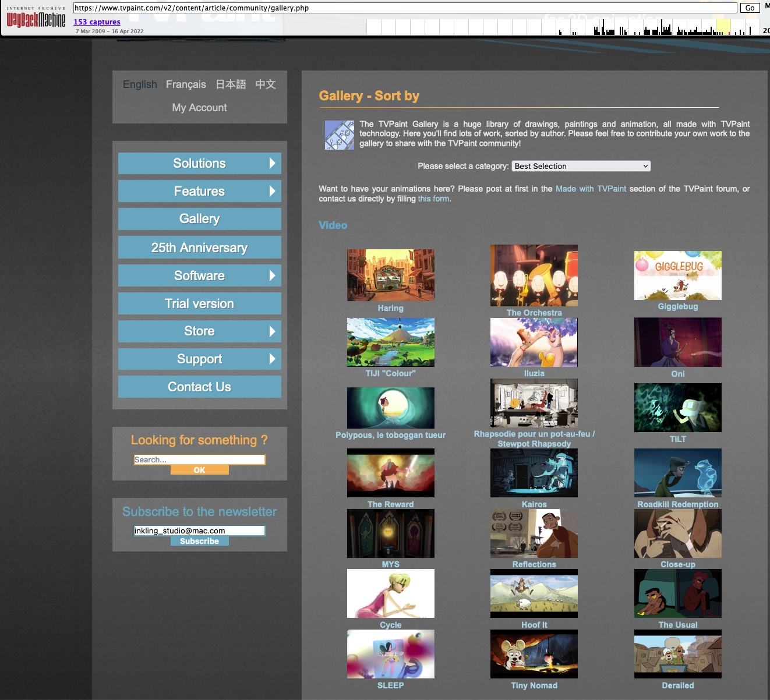
Task: Open the MYS video thumbnail
Action: [390, 533]
